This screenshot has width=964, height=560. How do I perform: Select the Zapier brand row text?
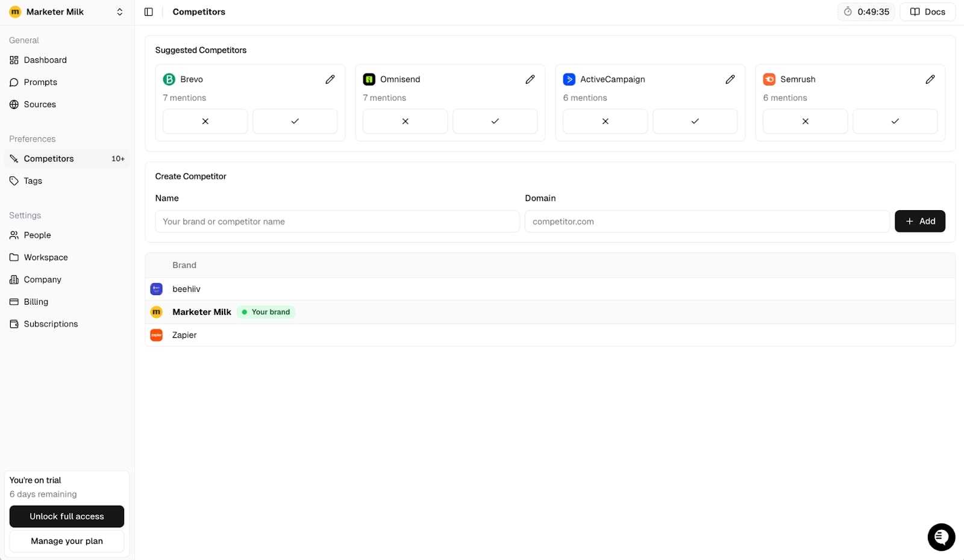pos(184,335)
